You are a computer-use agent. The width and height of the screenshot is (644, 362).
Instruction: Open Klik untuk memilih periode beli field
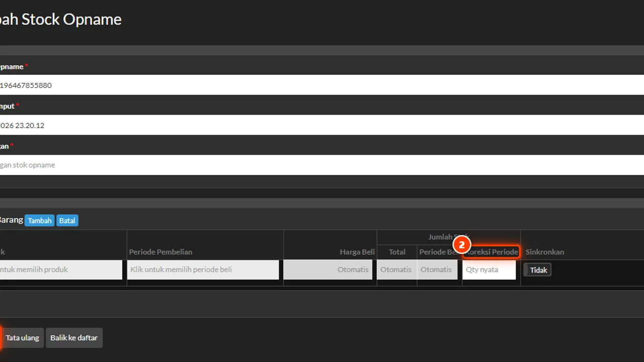pyautogui.click(x=203, y=269)
